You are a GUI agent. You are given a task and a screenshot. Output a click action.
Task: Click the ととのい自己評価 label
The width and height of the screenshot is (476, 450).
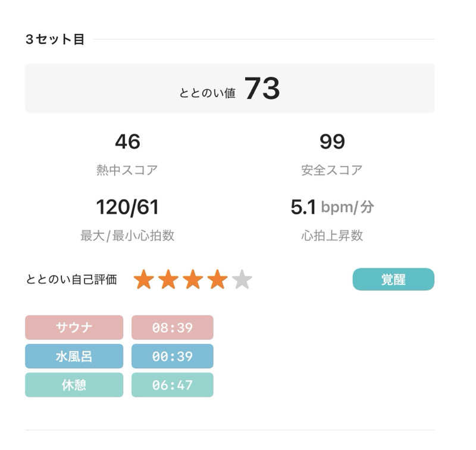point(71,280)
